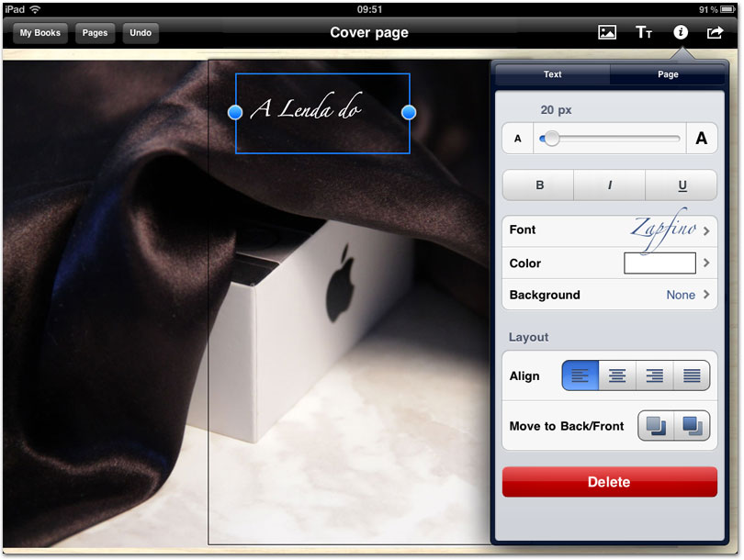Click the font size slider knob
This screenshot has width=744, height=560.
coord(551,139)
